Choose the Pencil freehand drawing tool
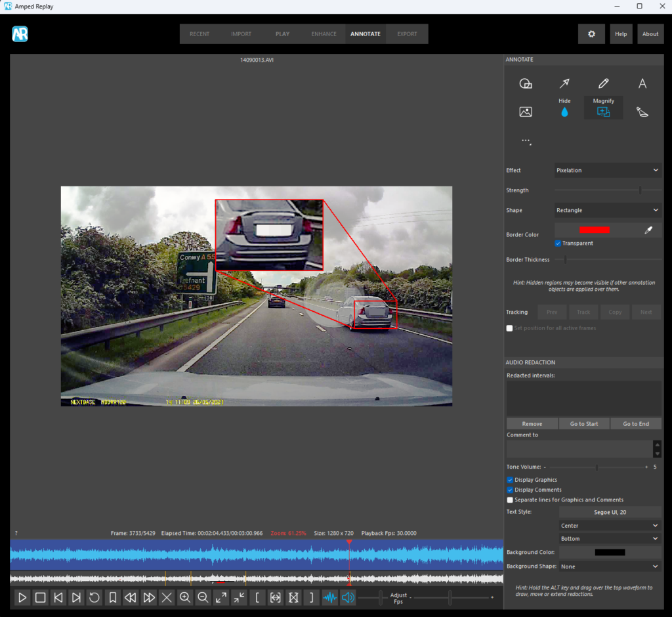The image size is (672, 617). pyautogui.click(x=603, y=83)
